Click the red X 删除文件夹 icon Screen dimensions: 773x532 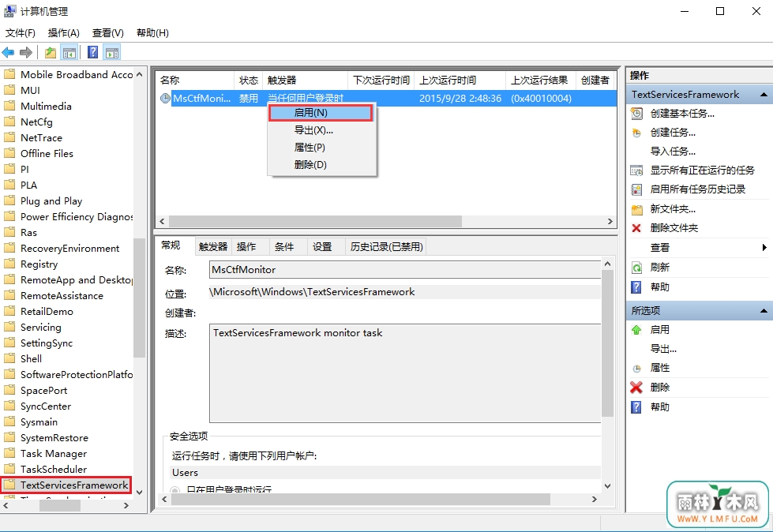pos(636,228)
